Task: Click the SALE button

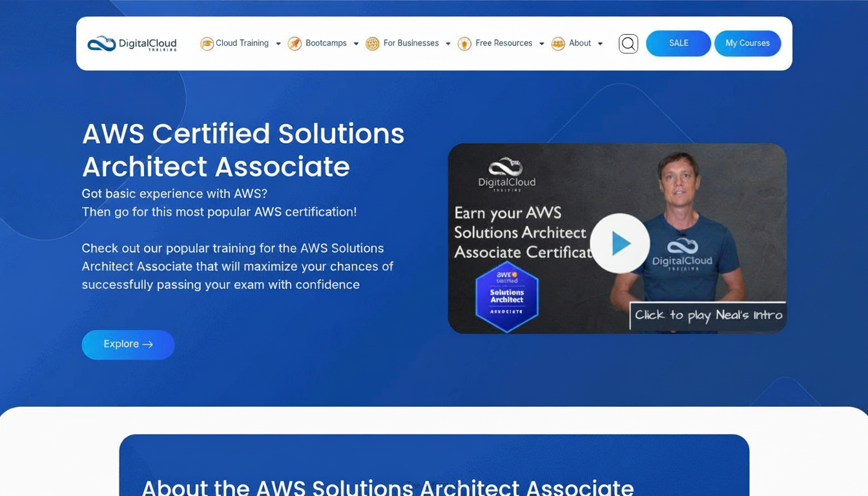Action: tap(678, 43)
